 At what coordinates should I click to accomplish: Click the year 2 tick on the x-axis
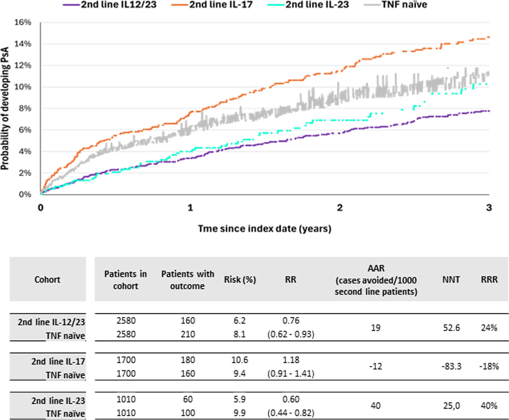point(340,208)
